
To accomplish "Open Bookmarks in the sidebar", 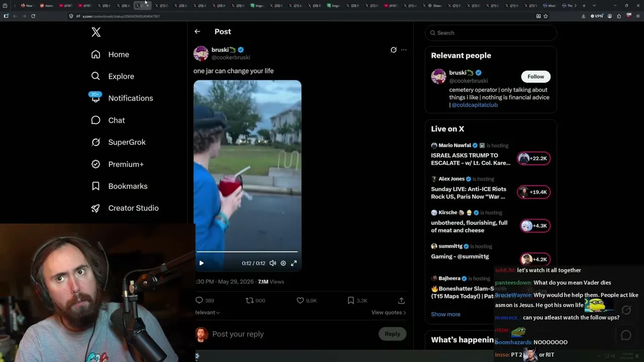I will click(120, 186).
